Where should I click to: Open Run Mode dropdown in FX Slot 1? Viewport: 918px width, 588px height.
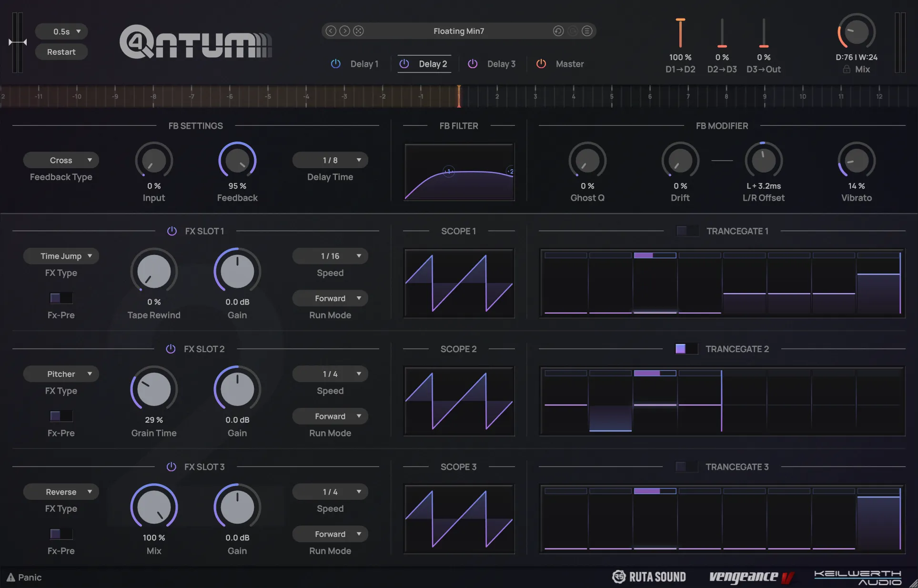tap(330, 298)
